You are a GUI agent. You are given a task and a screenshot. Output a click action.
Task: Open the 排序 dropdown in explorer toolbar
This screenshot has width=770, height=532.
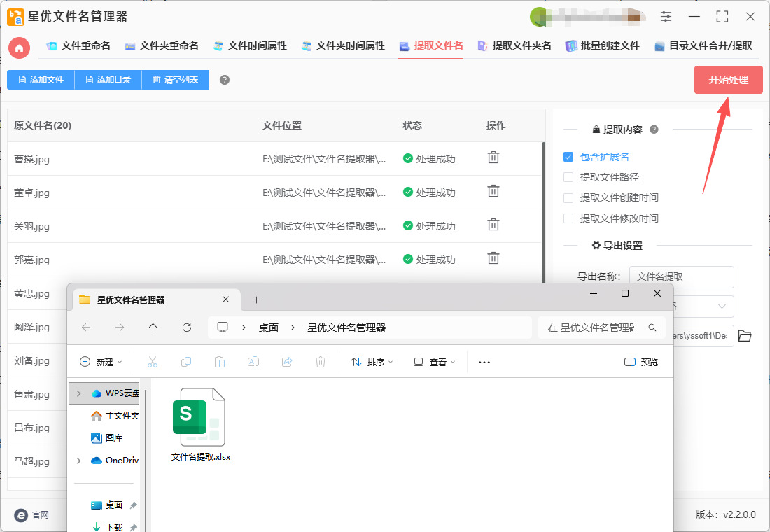(372, 362)
